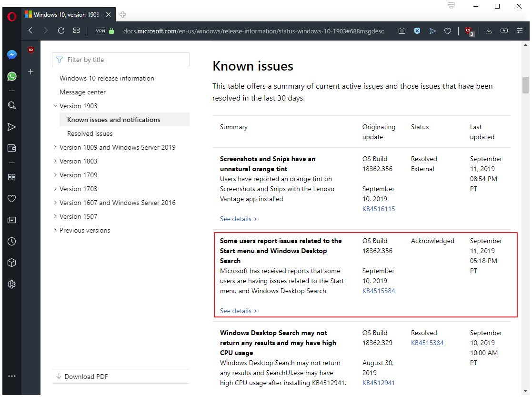532x398 pixels.
Task: Open the uBlock Origin extension badge
Action: click(468, 31)
